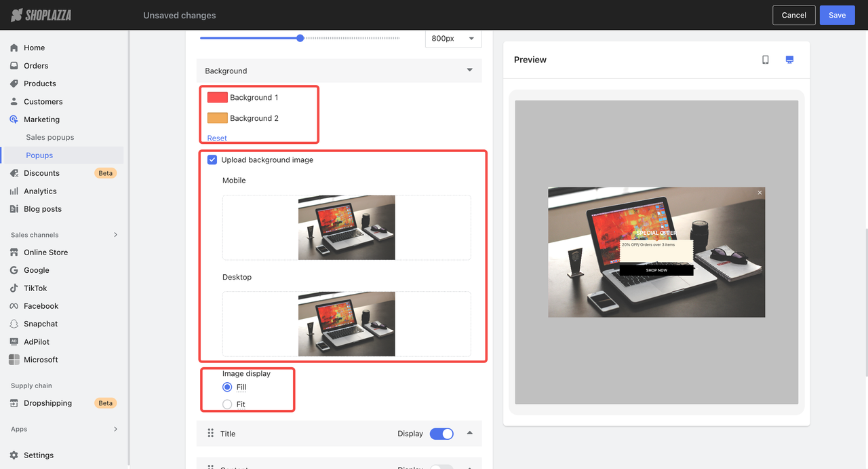The height and width of the screenshot is (469, 868).
Task: Click the Orders inbox icon
Action: coord(14,66)
